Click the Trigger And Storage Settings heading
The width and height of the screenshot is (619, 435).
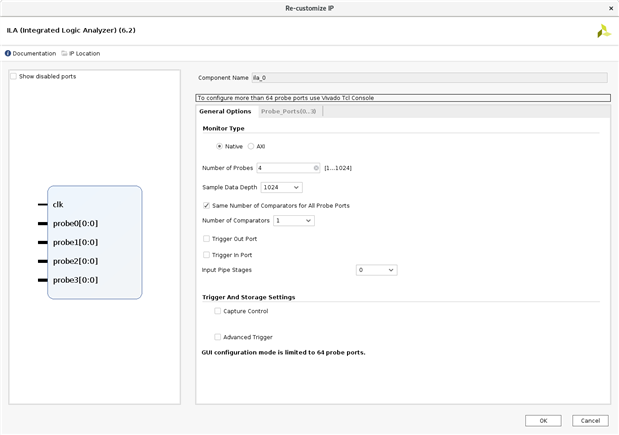click(x=249, y=297)
